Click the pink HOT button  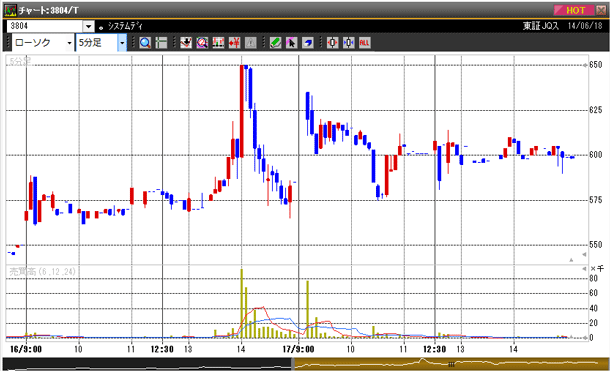point(574,10)
